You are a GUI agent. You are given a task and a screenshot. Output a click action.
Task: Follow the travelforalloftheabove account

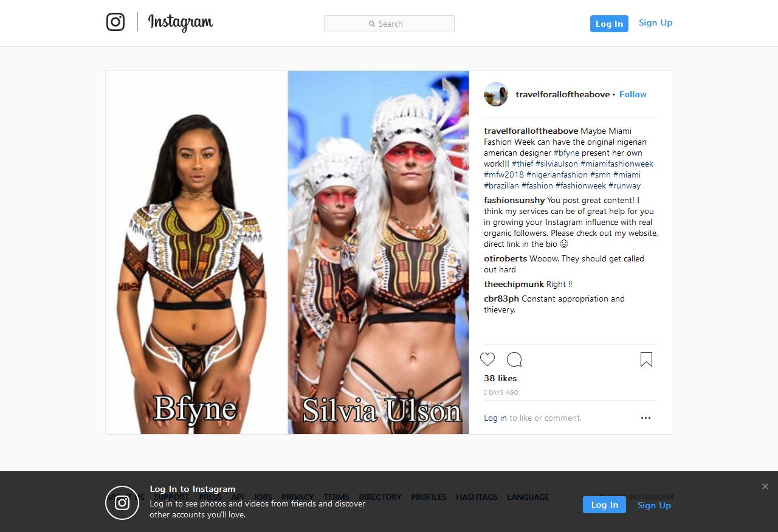point(633,94)
